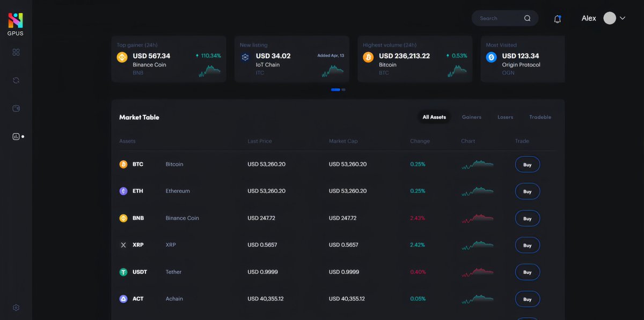The image size is (644, 320).
Task: Select the Ethereum name in table
Action: (178, 191)
